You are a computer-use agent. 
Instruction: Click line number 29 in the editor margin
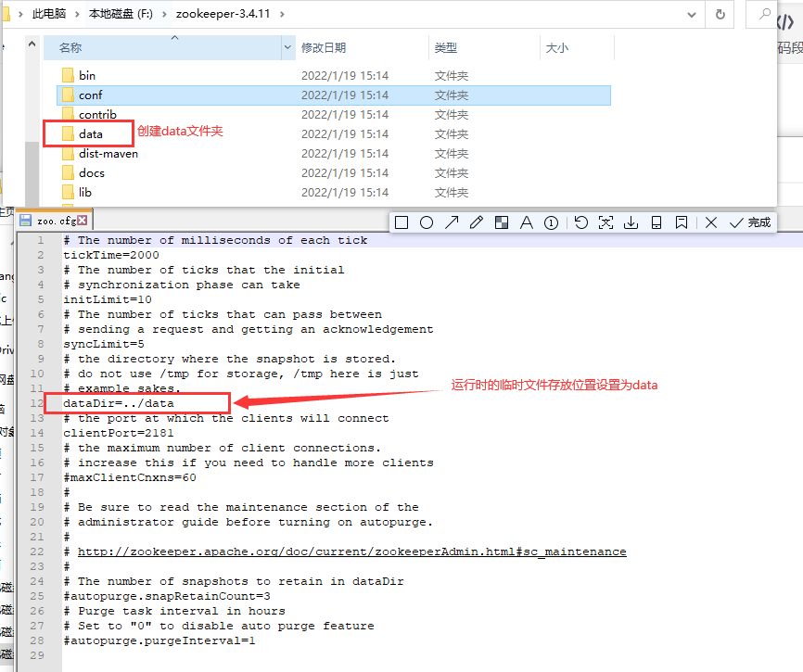coord(37,655)
